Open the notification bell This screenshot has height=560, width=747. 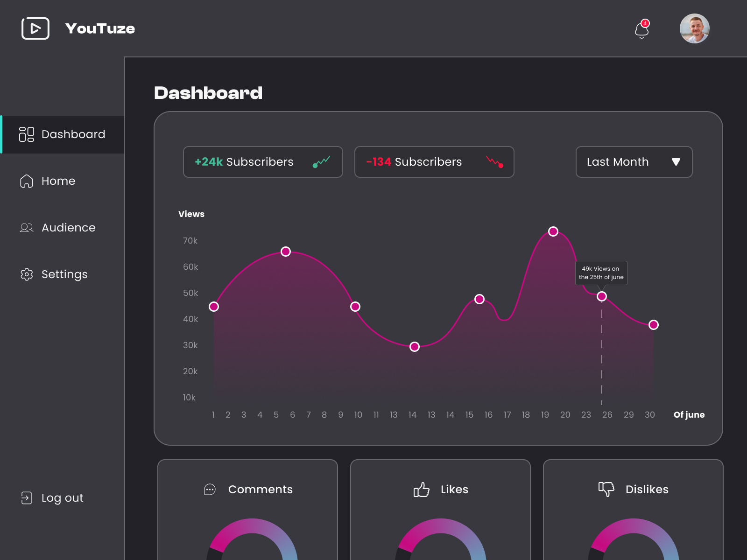642,29
